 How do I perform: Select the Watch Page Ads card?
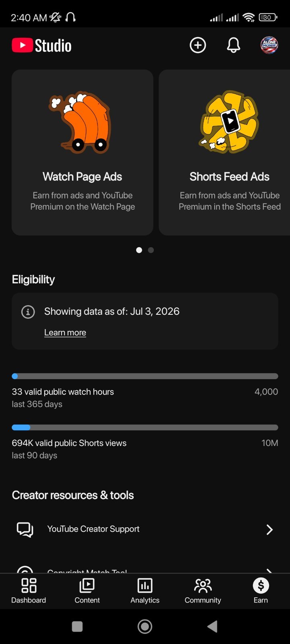(83, 153)
